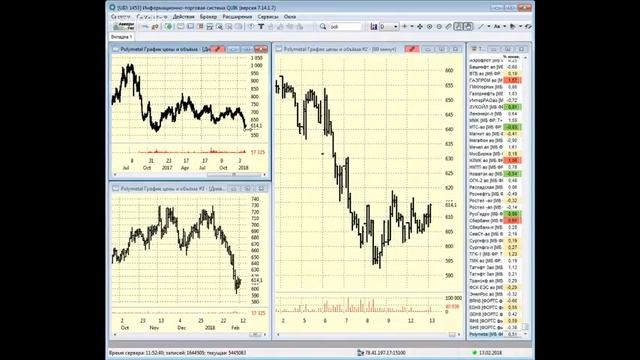The height and width of the screenshot is (360, 640).
Task: Select the ВТБ ао row in quotes table
Action: click(495, 73)
